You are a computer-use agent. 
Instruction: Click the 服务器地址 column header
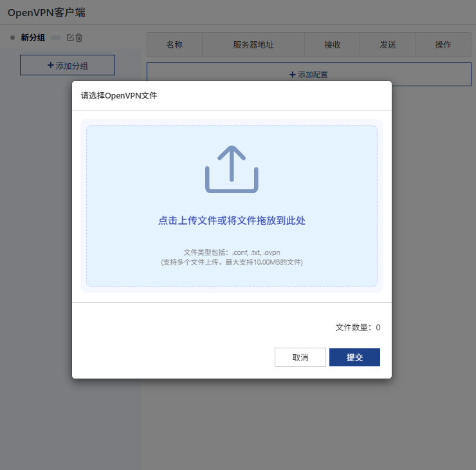tap(253, 44)
